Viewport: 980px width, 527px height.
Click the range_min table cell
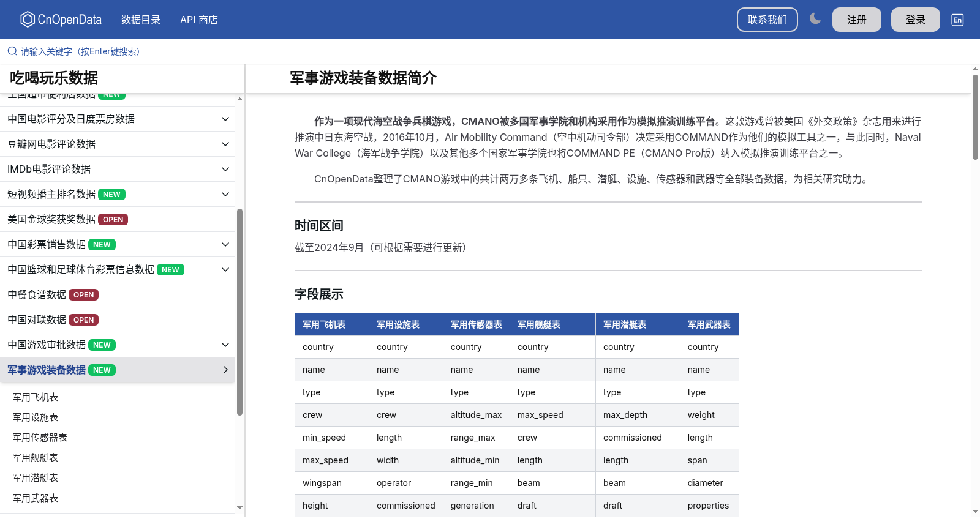(x=477, y=483)
